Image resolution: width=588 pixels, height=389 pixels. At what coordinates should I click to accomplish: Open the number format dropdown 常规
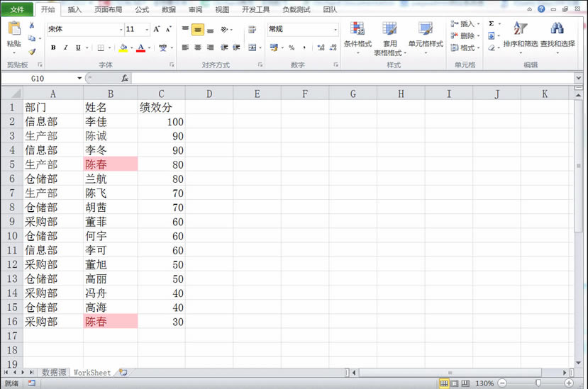(x=335, y=29)
